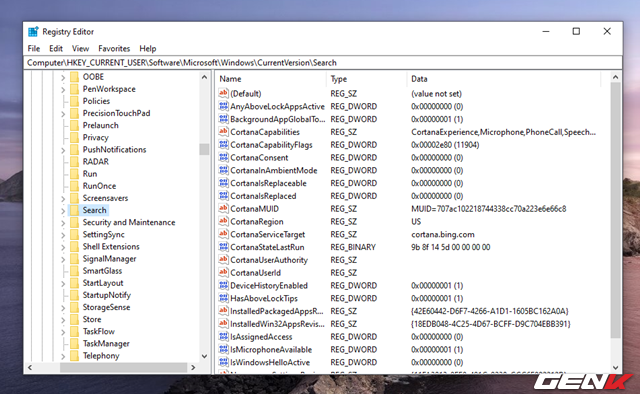The height and width of the screenshot is (394, 640).
Task: Click the CortanaIsReplaceable DWORD icon
Action: coord(223,183)
